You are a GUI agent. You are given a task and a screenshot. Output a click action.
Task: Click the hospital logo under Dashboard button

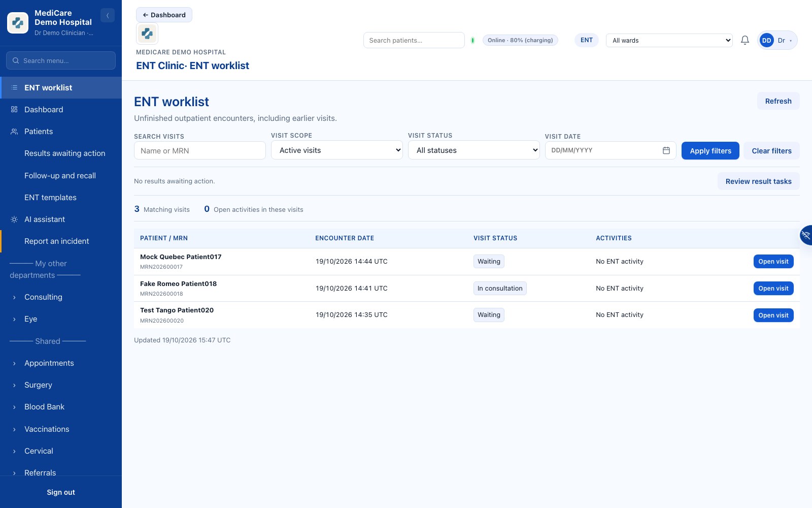coord(147,34)
